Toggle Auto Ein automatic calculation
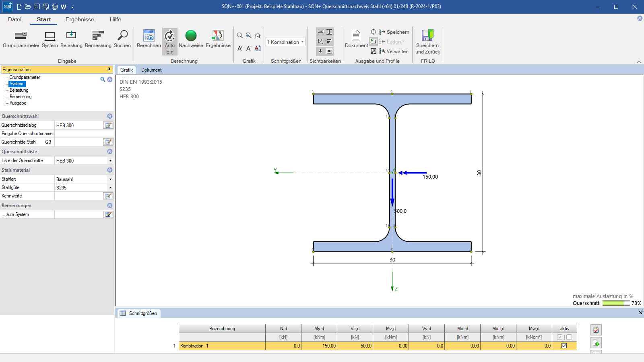 [x=170, y=41]
